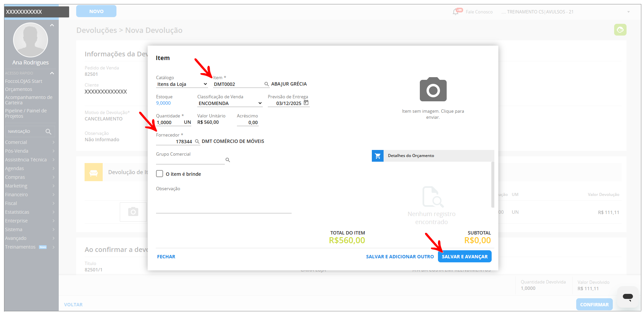Click the camera icon to upload item image
644x313 pixels.
point(433,90)
